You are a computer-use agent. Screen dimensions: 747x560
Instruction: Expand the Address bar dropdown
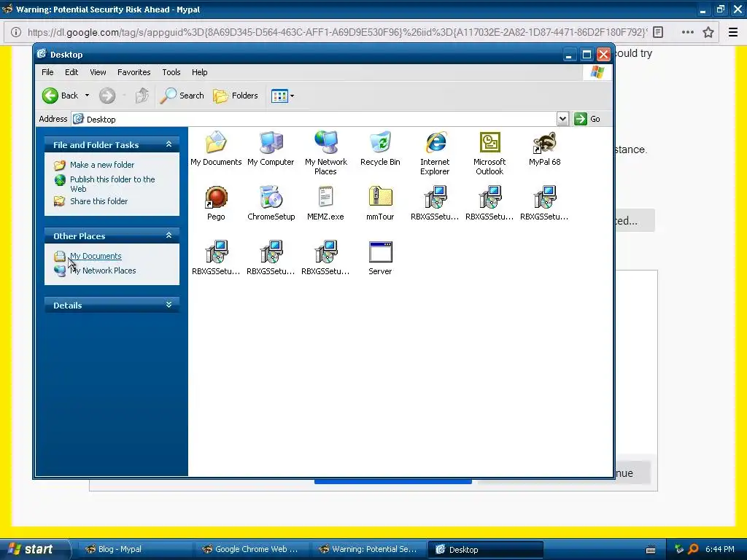pos(562,119)
